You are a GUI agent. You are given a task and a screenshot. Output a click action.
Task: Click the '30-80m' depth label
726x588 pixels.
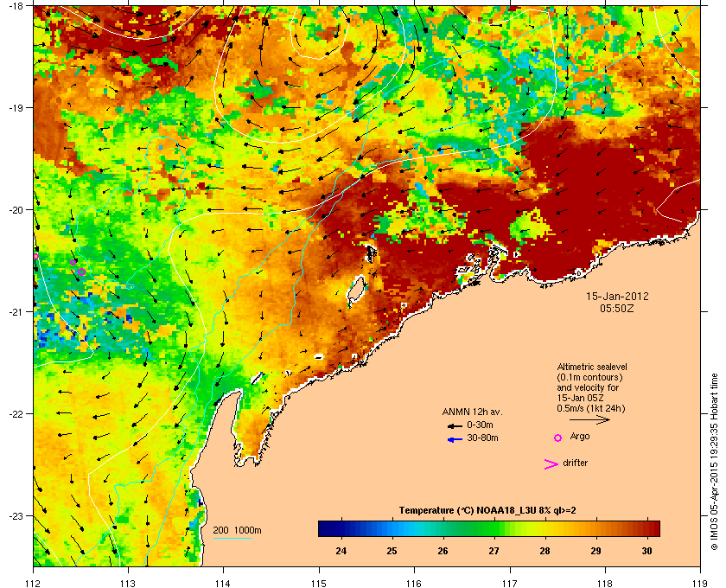click(482, 438)
